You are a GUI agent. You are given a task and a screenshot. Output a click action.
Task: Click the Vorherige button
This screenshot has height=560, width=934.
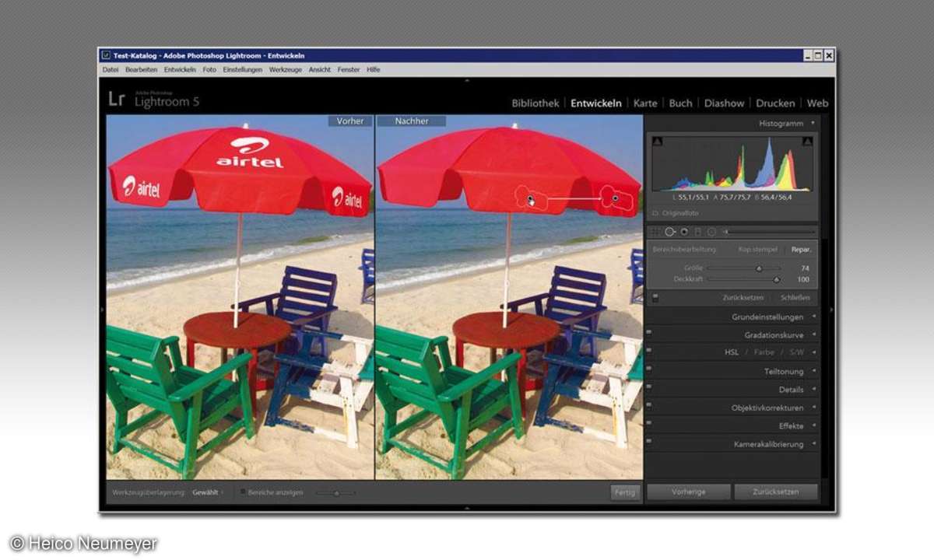point(689,492)
